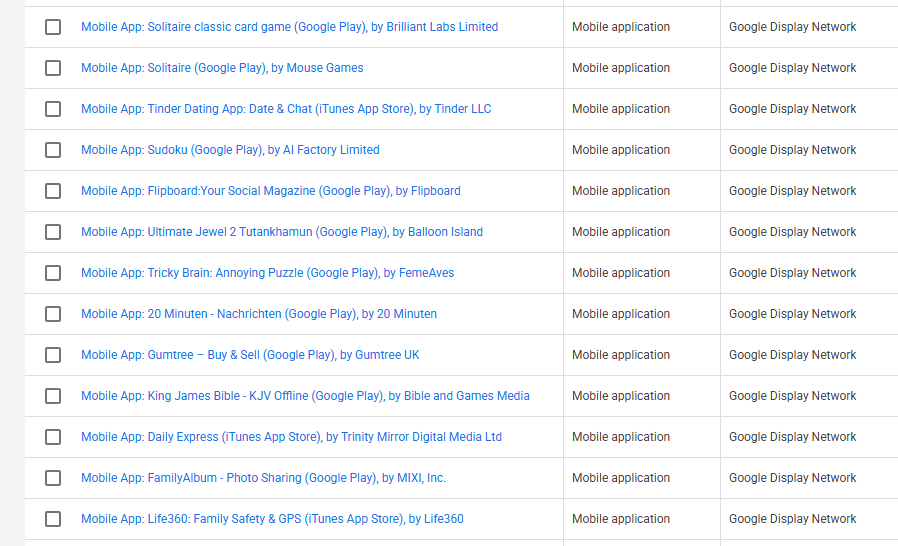Screen dimensions: 898x546
Task: Open Daily Express iTunes App Store link
Action: (x=291, y=437)
